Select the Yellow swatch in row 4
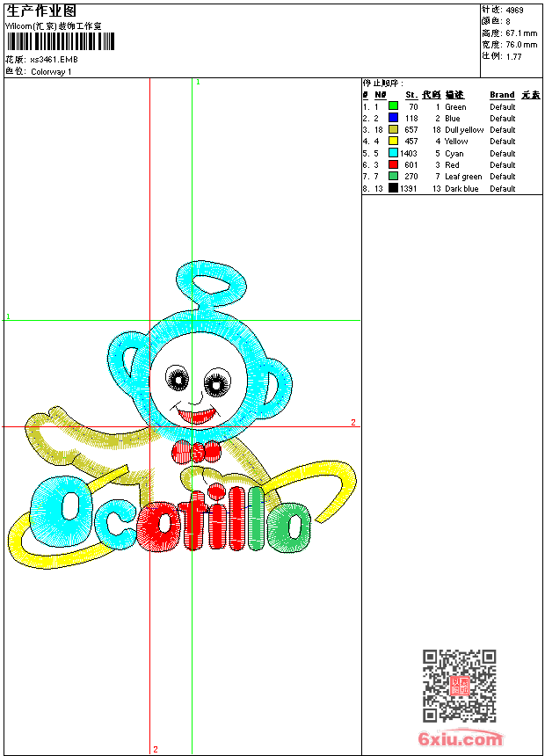This screenshot has width=545, height=756. pyautogui.click(x=393, y=141)
